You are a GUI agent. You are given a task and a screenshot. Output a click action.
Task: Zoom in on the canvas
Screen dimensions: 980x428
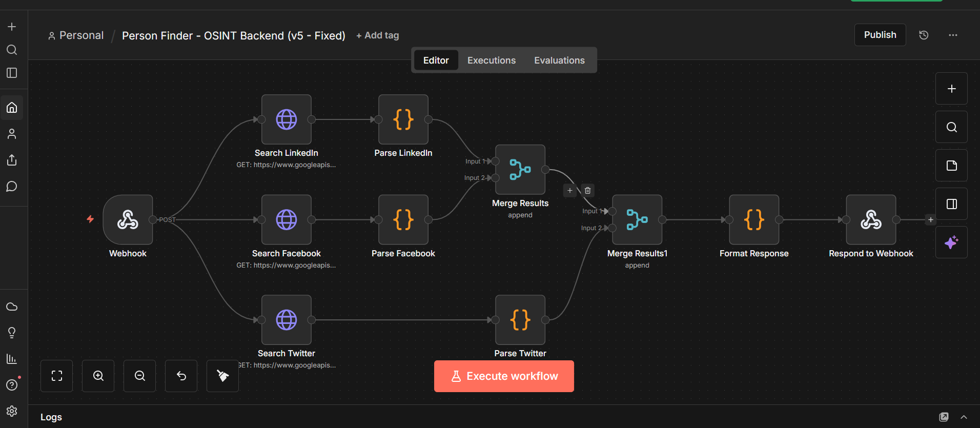98,376
